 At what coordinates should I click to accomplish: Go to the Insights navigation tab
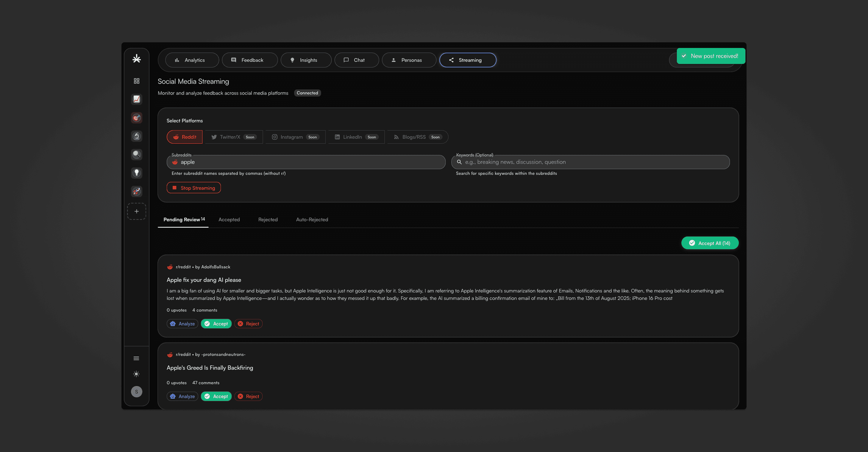306,60
